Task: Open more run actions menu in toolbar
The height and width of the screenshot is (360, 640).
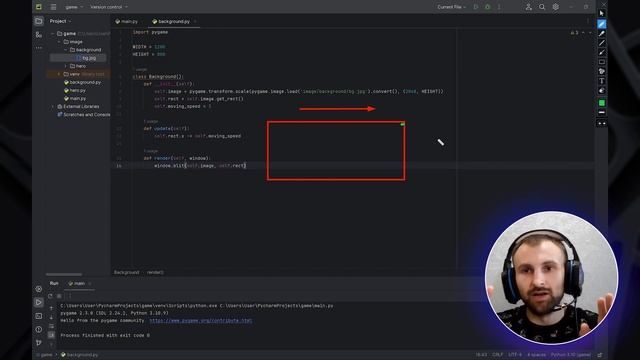Action: point(499,7)
